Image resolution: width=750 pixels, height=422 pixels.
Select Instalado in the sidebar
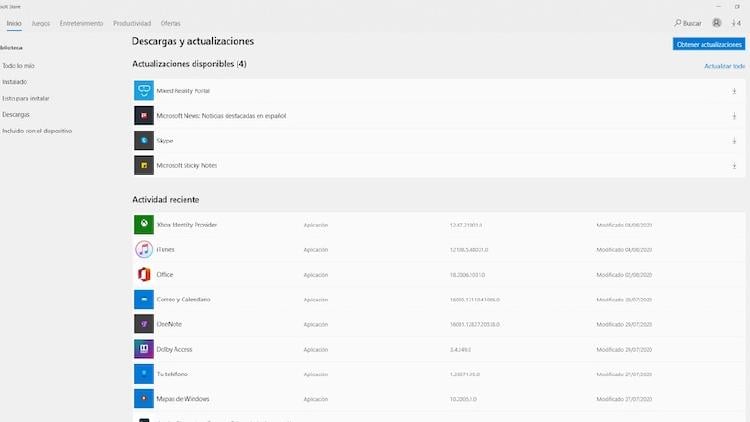(x=14, y=82)
